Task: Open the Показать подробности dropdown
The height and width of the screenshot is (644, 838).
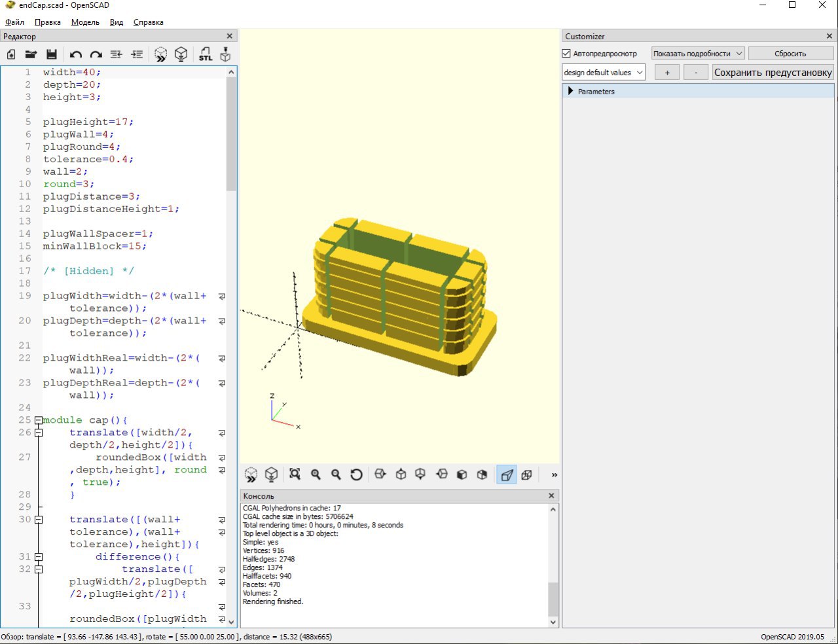Action: point(698,54)
